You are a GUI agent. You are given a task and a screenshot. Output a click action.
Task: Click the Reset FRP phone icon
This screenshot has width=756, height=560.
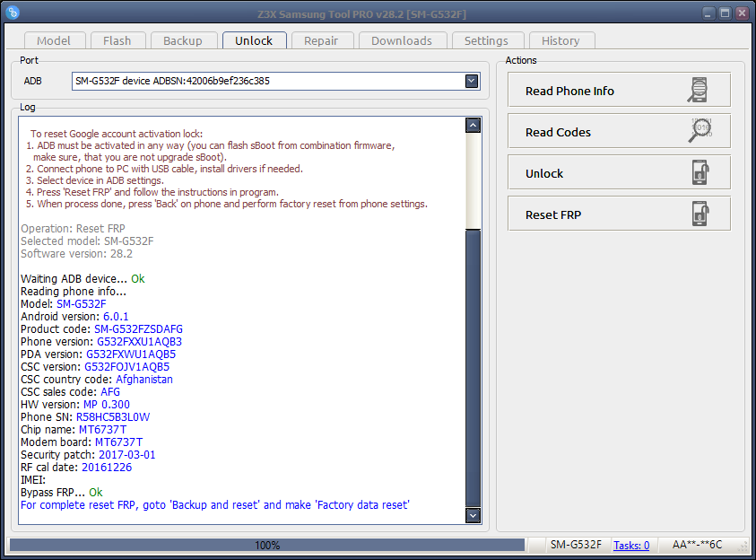tap(700, 214)
